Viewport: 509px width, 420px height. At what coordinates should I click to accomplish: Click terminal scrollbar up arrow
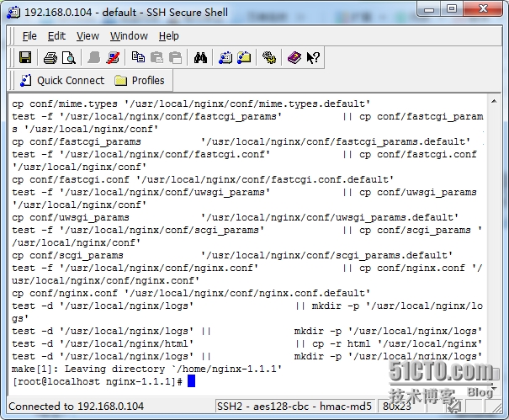pos(494,101)
